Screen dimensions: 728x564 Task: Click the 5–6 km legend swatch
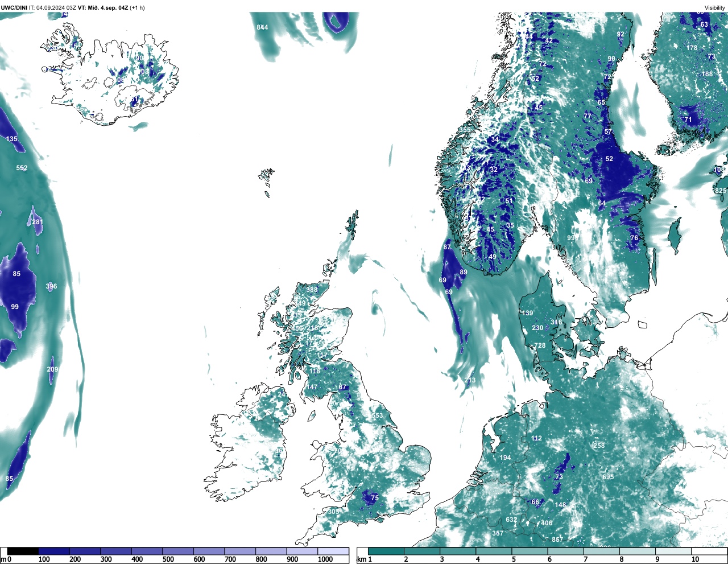point(530,551)
